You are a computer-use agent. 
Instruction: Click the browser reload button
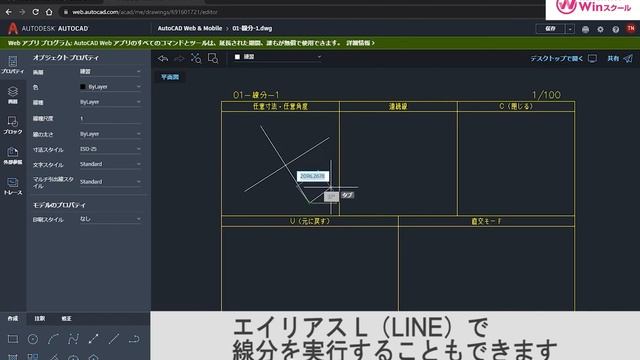[x=36, y=12]
